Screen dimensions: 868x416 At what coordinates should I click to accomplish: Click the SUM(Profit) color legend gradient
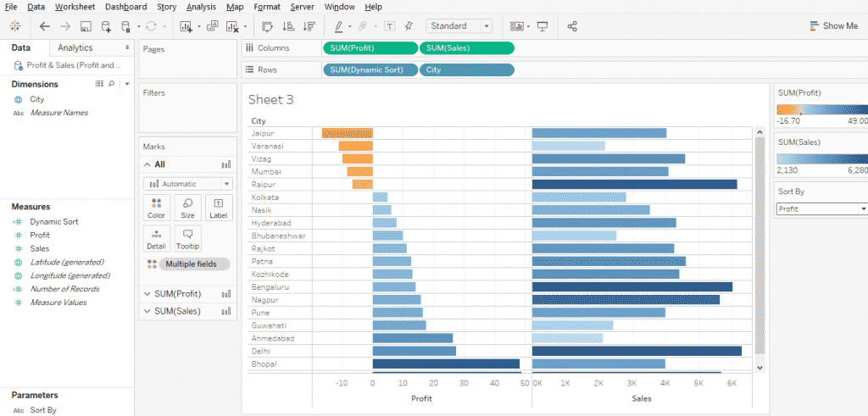(822, 109)
